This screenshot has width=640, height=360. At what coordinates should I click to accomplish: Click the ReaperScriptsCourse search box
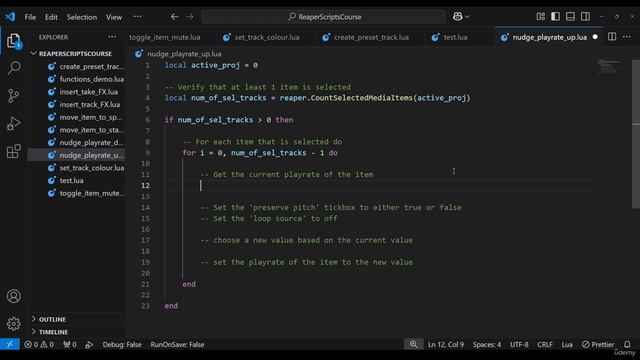click(x=324, y=17)
